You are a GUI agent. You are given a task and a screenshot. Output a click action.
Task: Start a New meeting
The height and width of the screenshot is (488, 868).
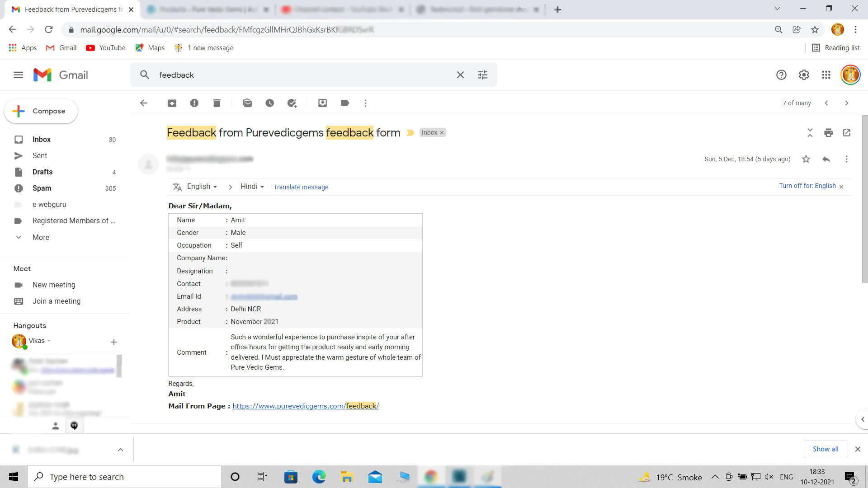(53, 285)
